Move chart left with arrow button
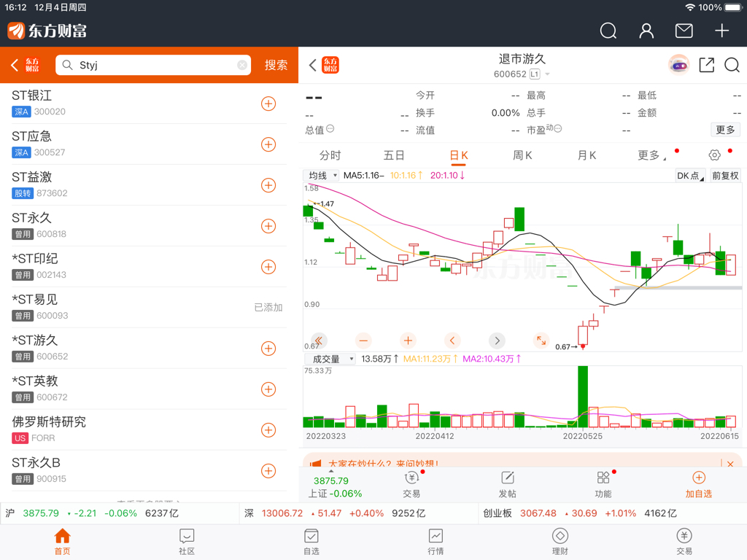 click(452, 341)
